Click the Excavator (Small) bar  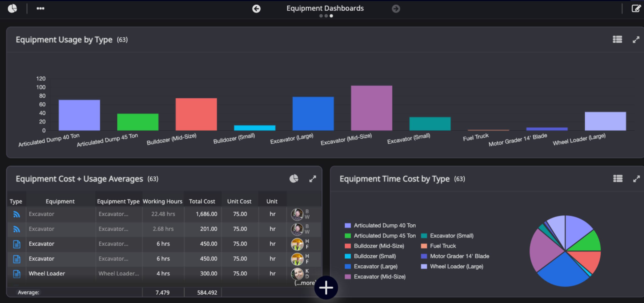click(x=430, y=124)
